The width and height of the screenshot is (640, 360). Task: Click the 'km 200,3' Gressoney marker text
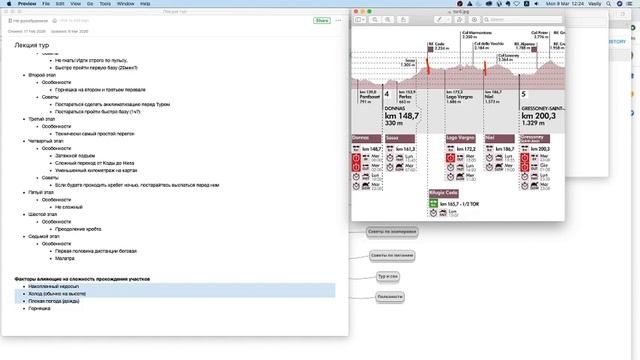pos(539,116)
